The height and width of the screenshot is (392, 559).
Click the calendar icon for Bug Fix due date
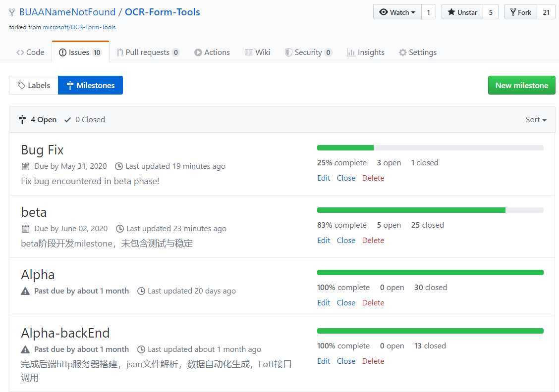(x=25, y=166)
